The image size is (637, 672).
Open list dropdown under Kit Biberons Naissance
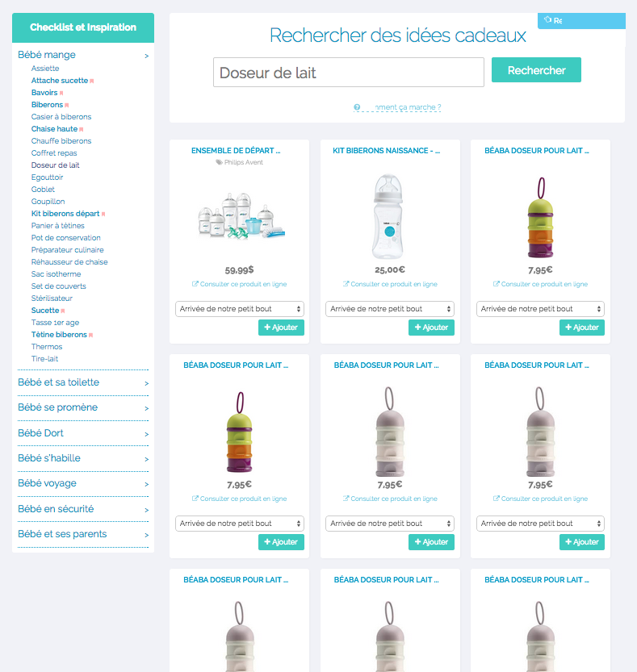(389, 309)
